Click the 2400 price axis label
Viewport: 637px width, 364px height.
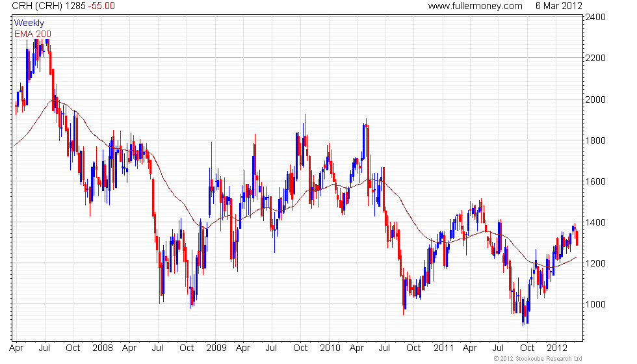click(x=595, y=17)
